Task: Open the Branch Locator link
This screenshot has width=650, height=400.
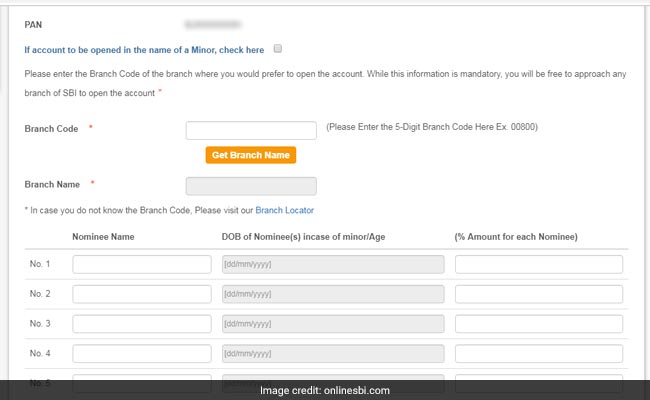Action: pos(284,210)
